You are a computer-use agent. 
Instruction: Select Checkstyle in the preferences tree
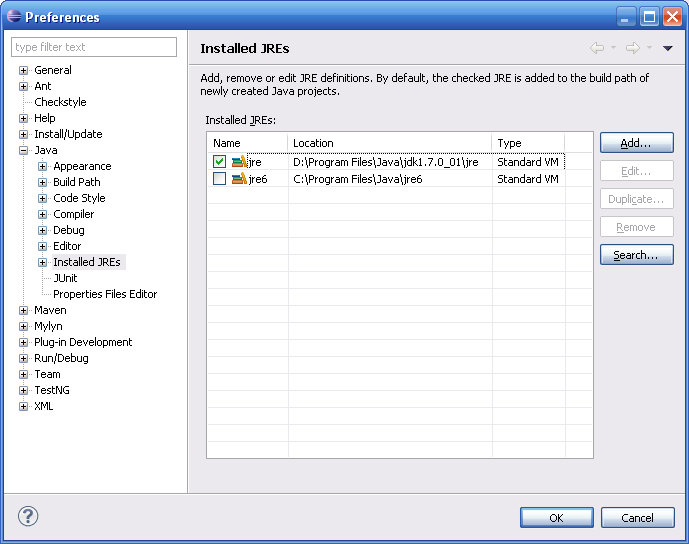tap(60, 102)
